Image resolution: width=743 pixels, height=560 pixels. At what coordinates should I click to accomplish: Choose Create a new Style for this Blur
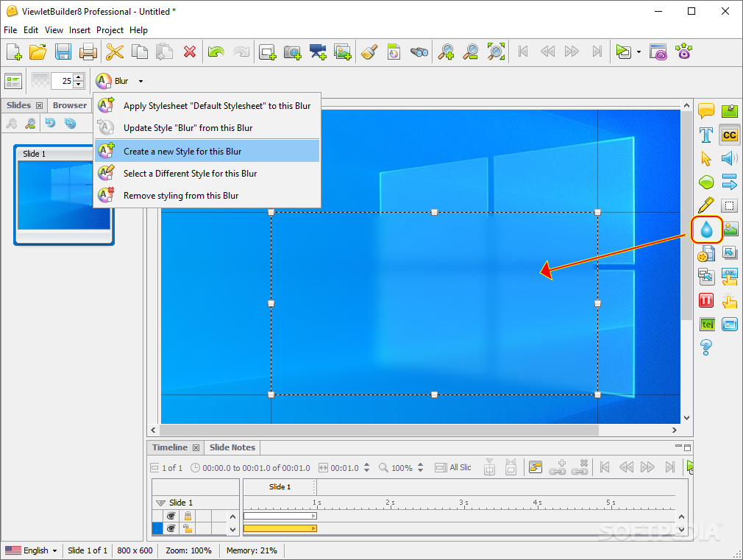tap(207, 152)
